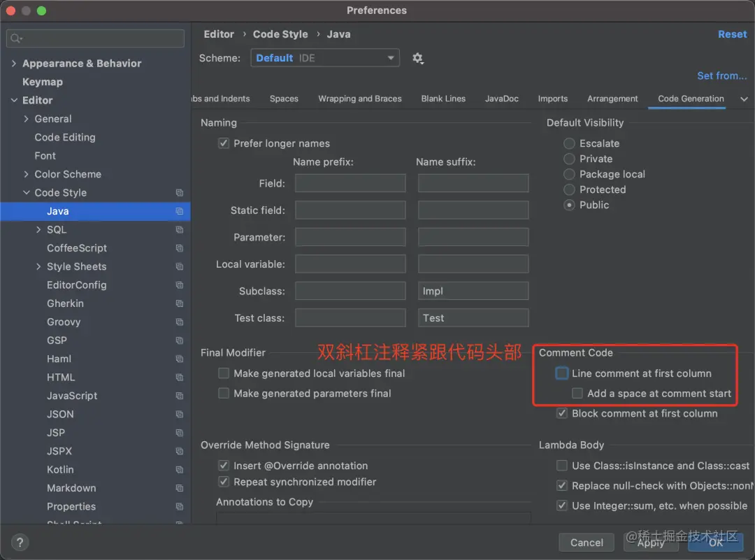Click the icon beside Style Sheets row
Screen dimensions: 755x560
click(180, 267)
